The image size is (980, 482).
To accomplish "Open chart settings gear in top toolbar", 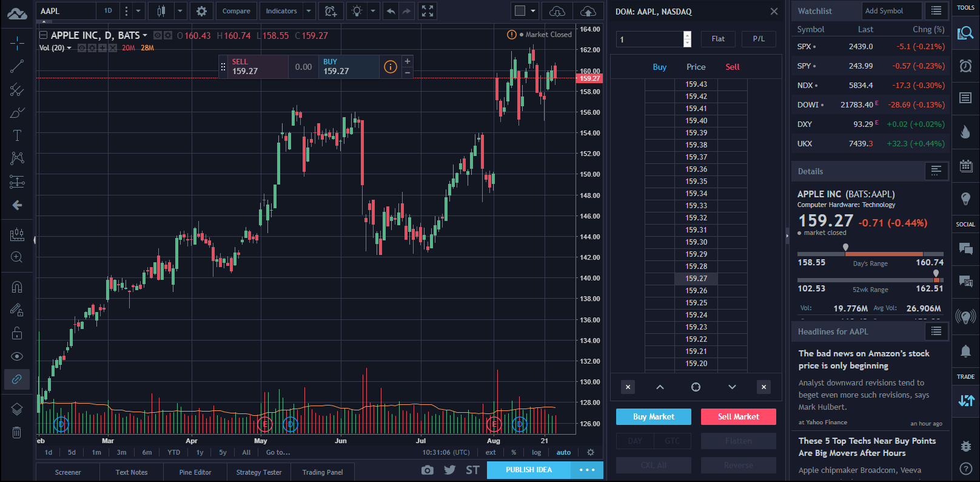I will [x=202, y=11].
